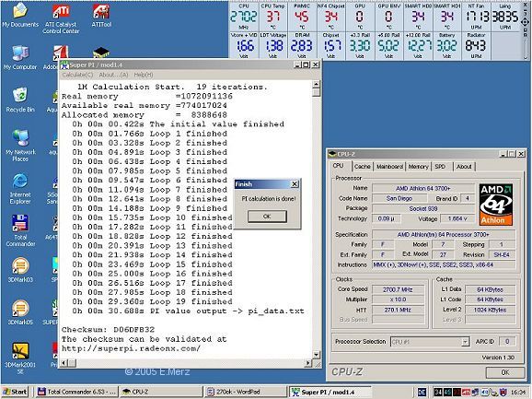The height and width of the screenshot is (399, 532).
Task: Click the Super PI title bar icon
Action: tap(64, 65)
